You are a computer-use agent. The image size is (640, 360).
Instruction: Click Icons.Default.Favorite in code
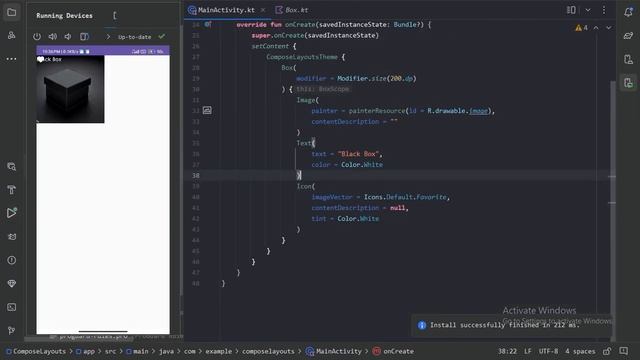point(405,197)
